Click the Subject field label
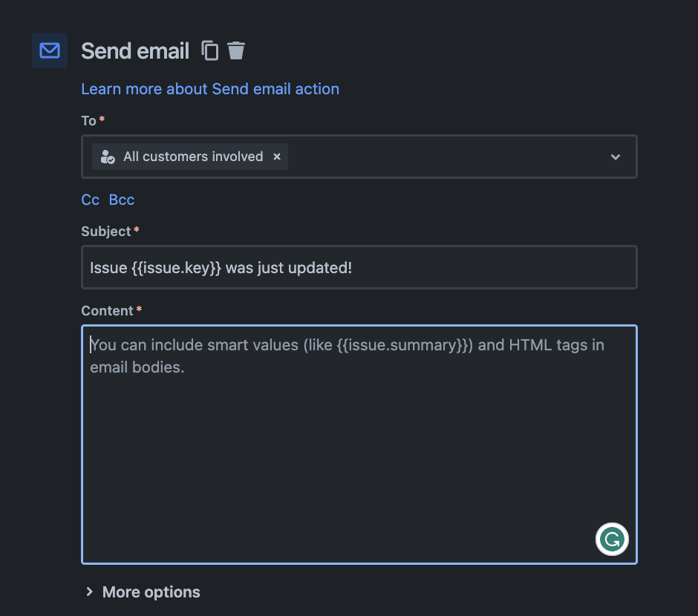Screen dimensions: 698x616 [106, 232]
